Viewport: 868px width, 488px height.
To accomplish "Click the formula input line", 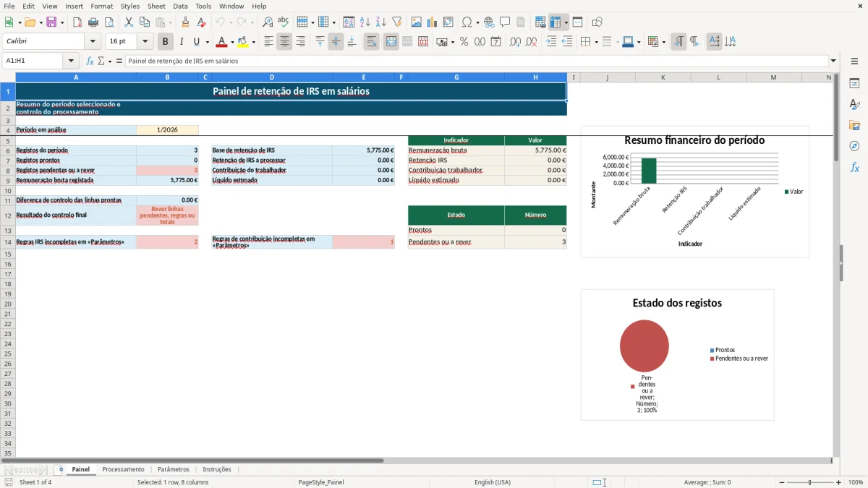I will [476, 61].
